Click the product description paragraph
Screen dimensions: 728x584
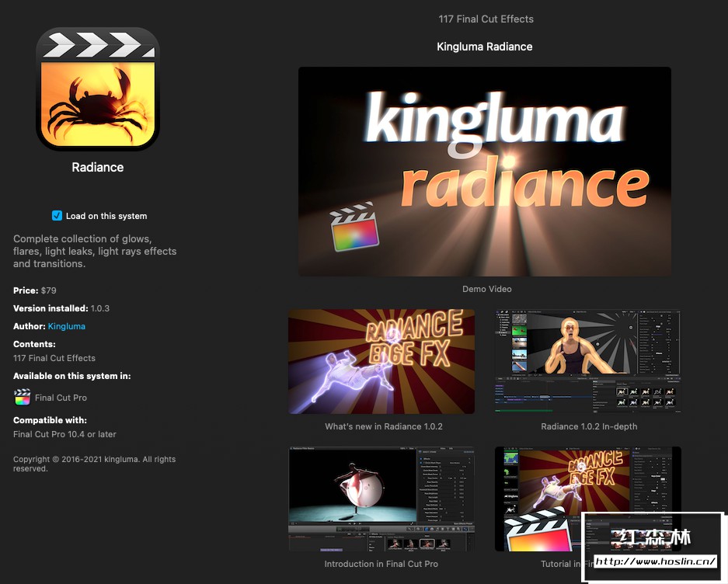(x=95, y=251)
